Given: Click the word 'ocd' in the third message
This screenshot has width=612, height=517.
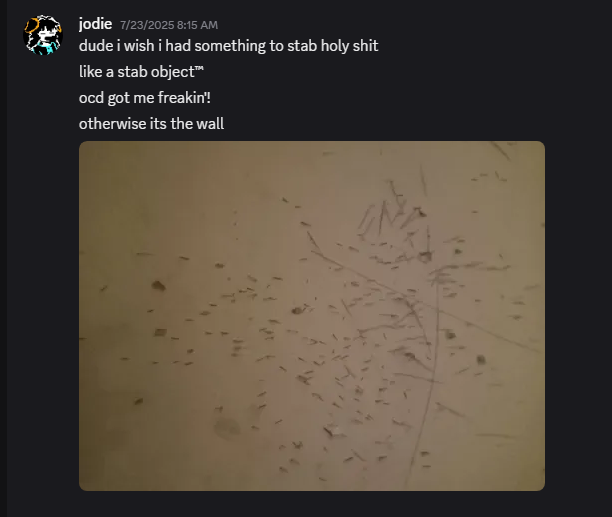Looking at the screenshot, I should 91,98.
